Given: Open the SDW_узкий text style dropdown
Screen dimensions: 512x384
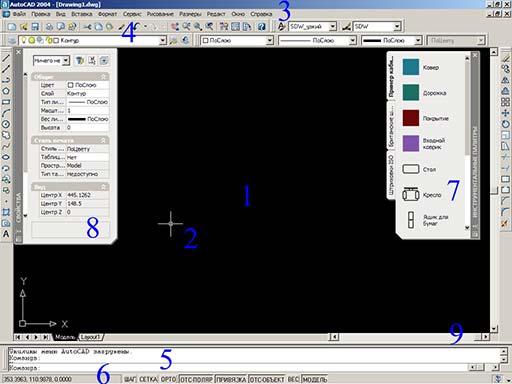Looking at the screenshot, I should (332, 26).
